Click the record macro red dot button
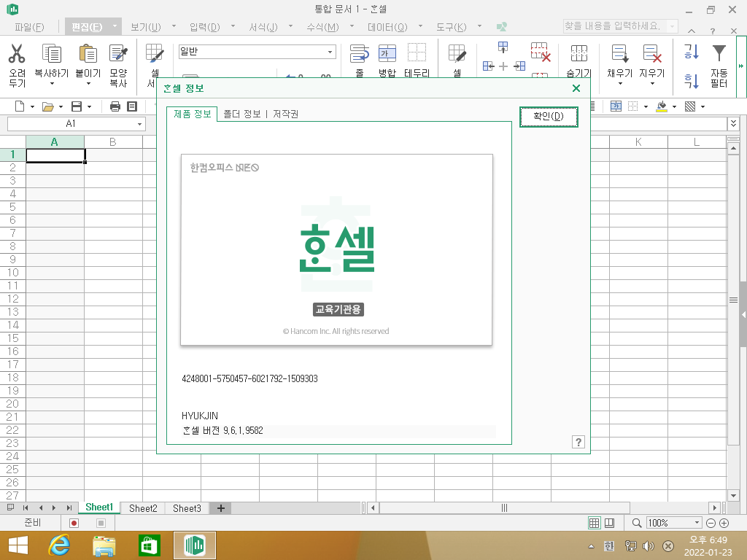Image resolution: width=747 pixels, height=560 pixels. 74,523
